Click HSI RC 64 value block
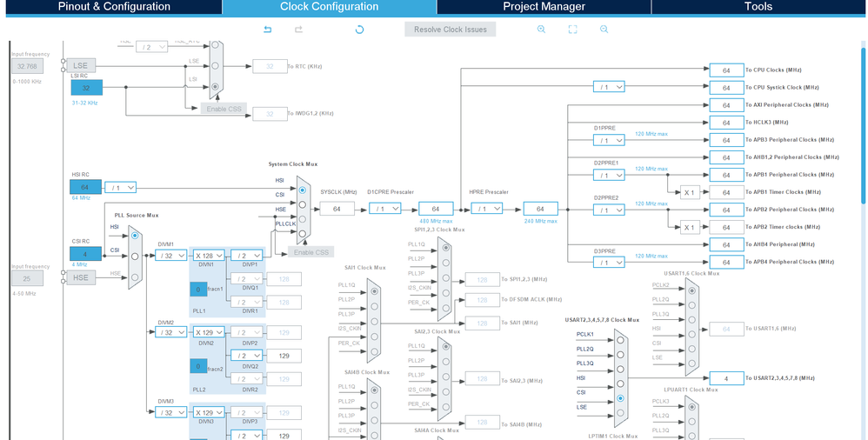 (86, 187)
